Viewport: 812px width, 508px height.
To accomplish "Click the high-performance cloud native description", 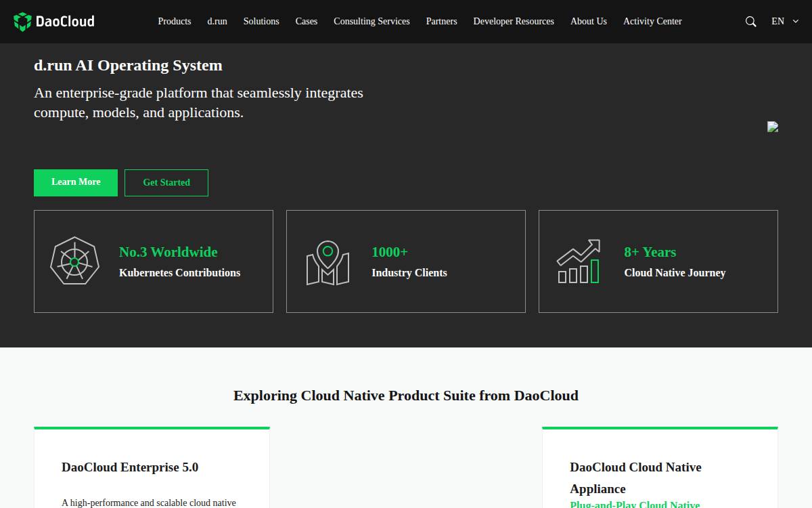I will point(149,503).
